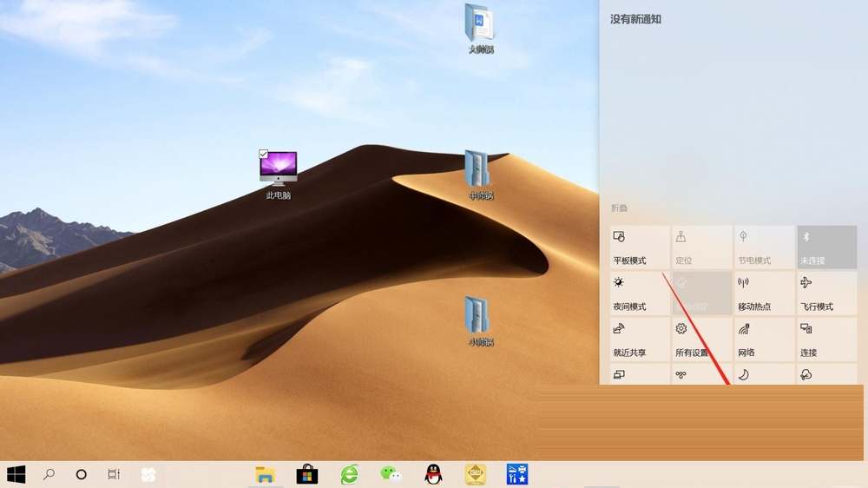Open File Explorer from the taskbar
The image size is (868, 488).
[x=265, y=475]
